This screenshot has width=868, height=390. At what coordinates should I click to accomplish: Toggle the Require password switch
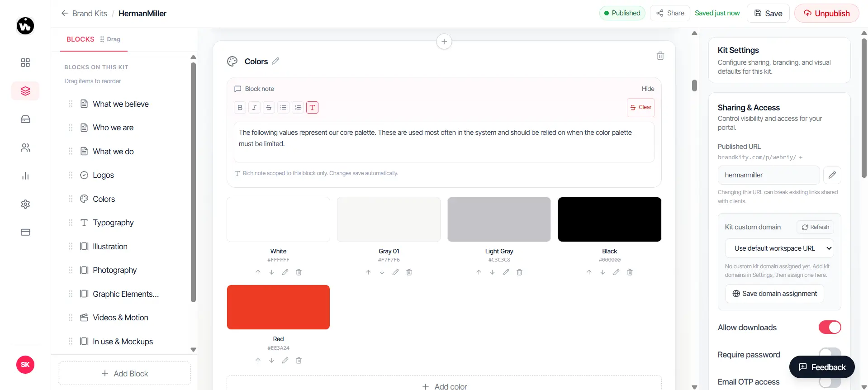[x=830, y=354]
